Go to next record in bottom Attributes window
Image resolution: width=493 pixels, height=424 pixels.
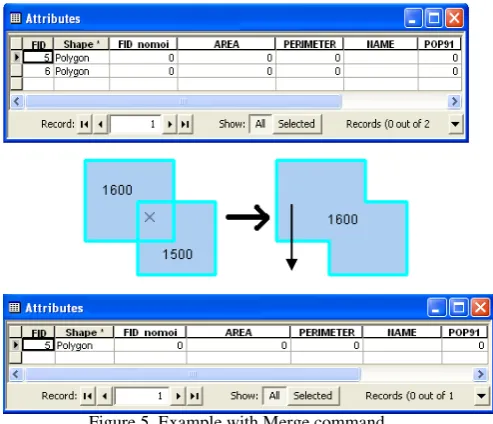178,396
